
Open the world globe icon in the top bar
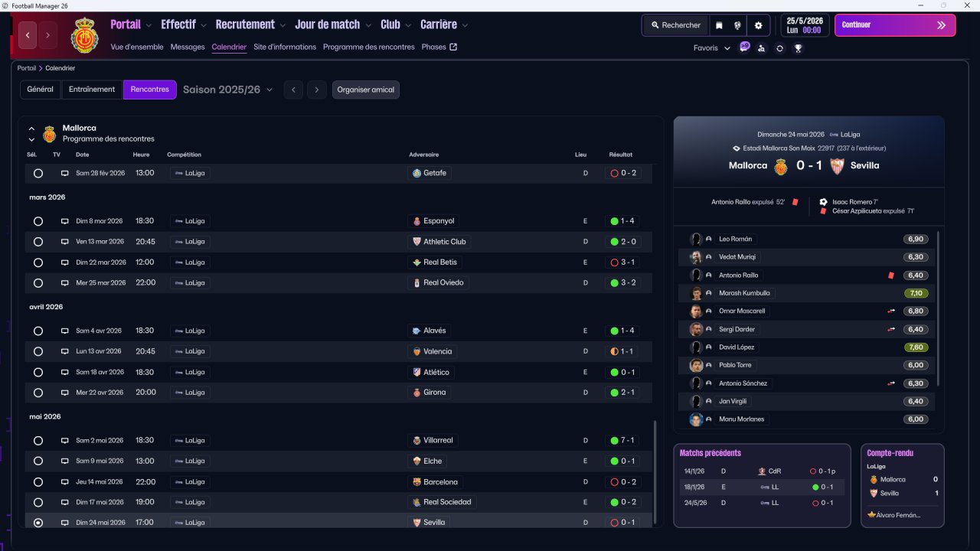[x=738, y=25]
